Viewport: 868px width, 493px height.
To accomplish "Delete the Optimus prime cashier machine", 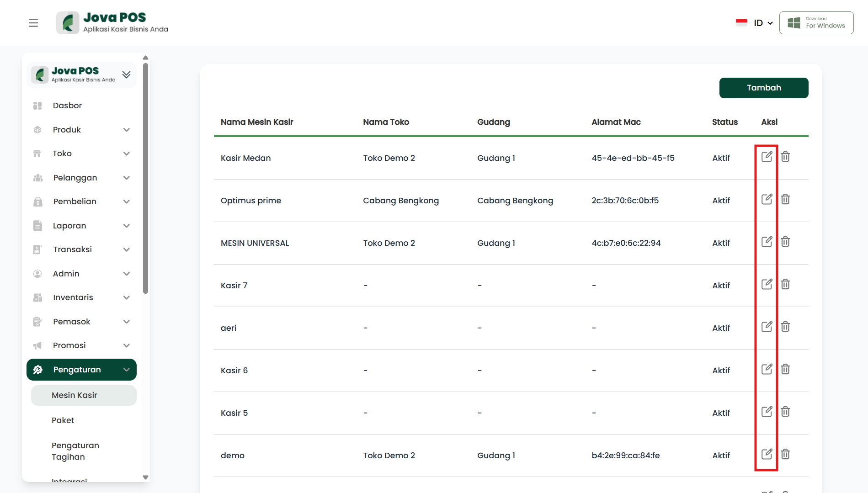I will point(785,199).
